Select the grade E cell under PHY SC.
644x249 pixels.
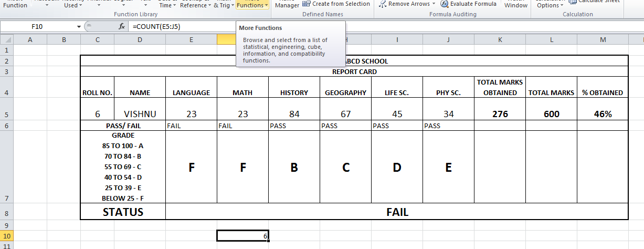[x=448, y=167]
